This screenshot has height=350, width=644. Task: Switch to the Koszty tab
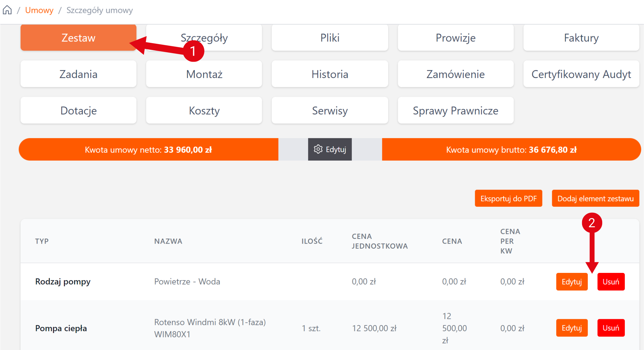[204, 111]
